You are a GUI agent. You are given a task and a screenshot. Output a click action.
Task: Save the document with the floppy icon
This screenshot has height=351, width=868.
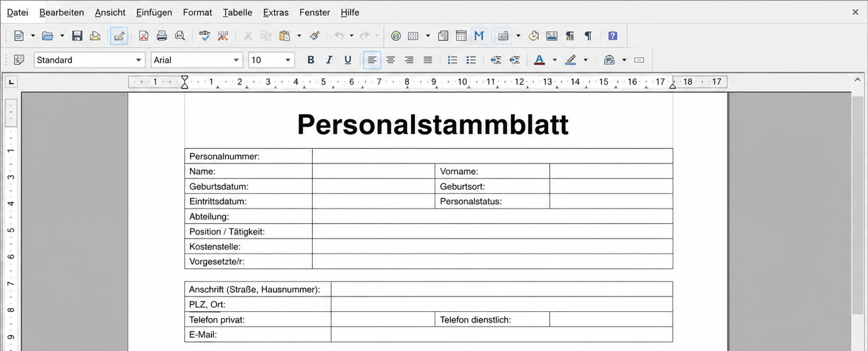point(77,36)
